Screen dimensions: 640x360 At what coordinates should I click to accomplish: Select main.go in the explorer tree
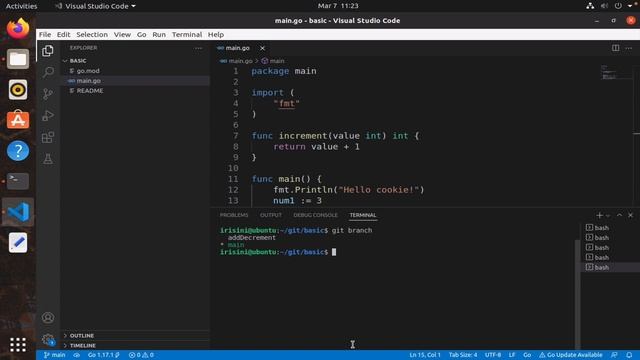[89, 81]
